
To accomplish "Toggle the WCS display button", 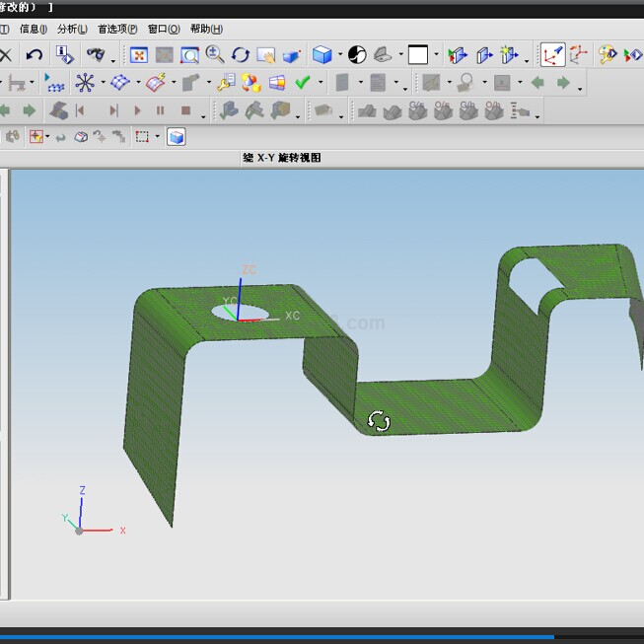I will tap(552, 55).
